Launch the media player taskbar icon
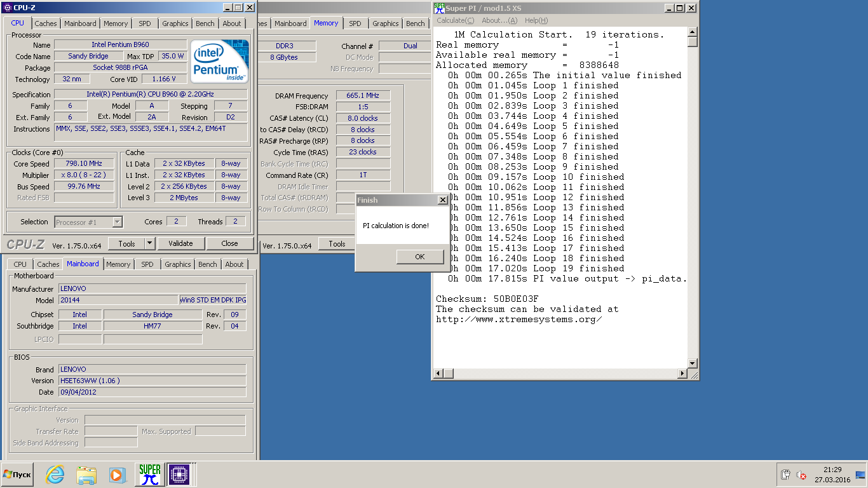868x488 pixels. [x=117, y=475]
